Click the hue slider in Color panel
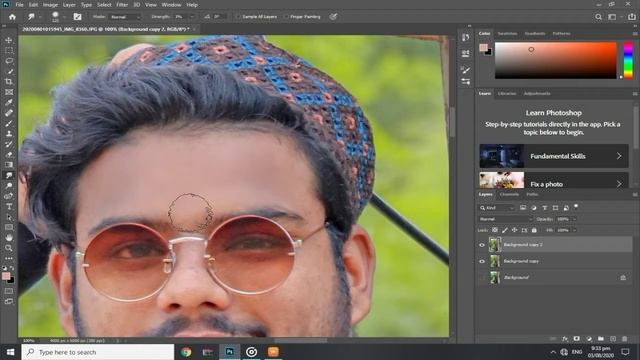 [x=628, y=60]
